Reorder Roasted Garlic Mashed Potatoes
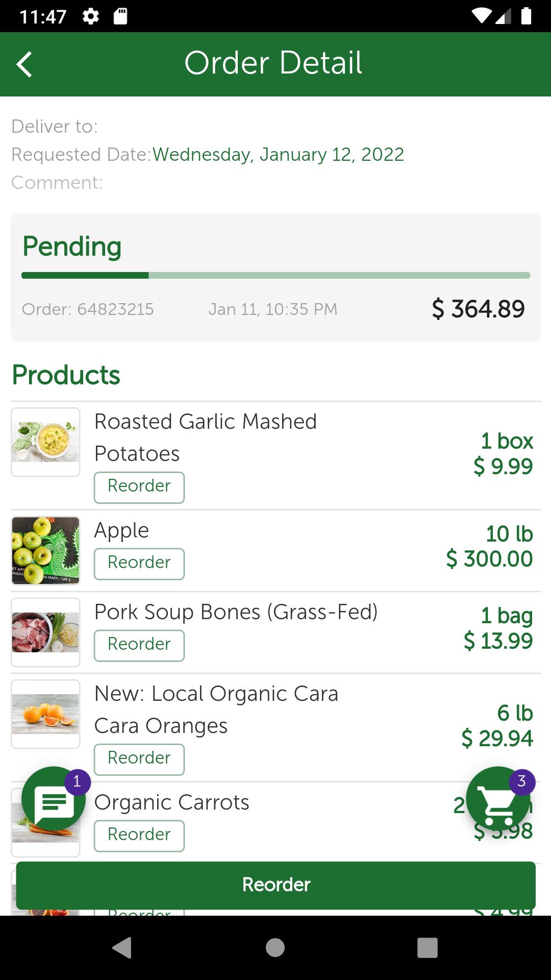Viewport: 551px width, 980px height. tap(139, 487)
